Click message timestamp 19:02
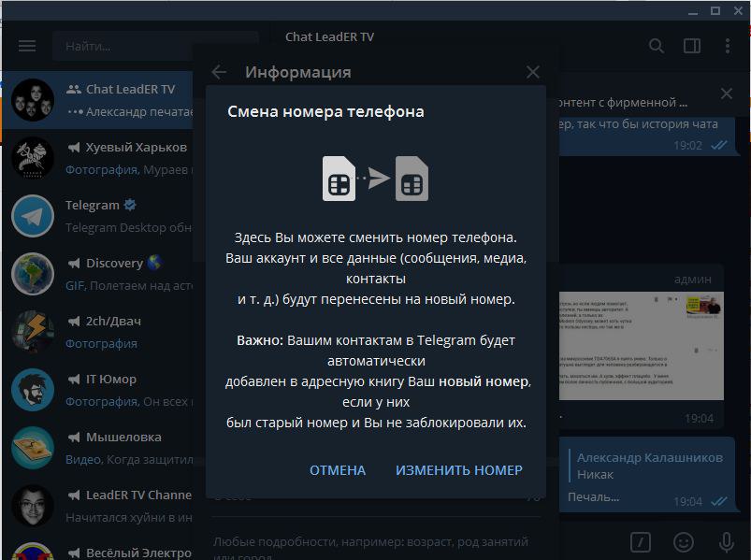 tap(687, 145)
